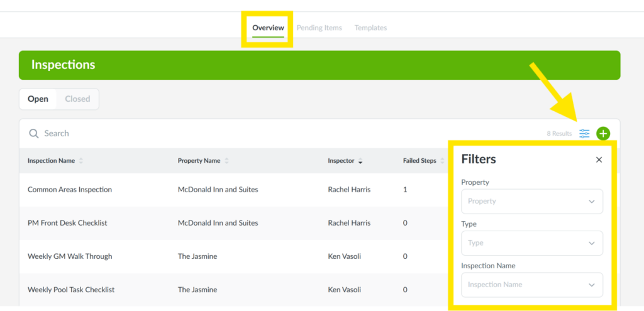Sort by Inspector column arrow

pos(360,161)
